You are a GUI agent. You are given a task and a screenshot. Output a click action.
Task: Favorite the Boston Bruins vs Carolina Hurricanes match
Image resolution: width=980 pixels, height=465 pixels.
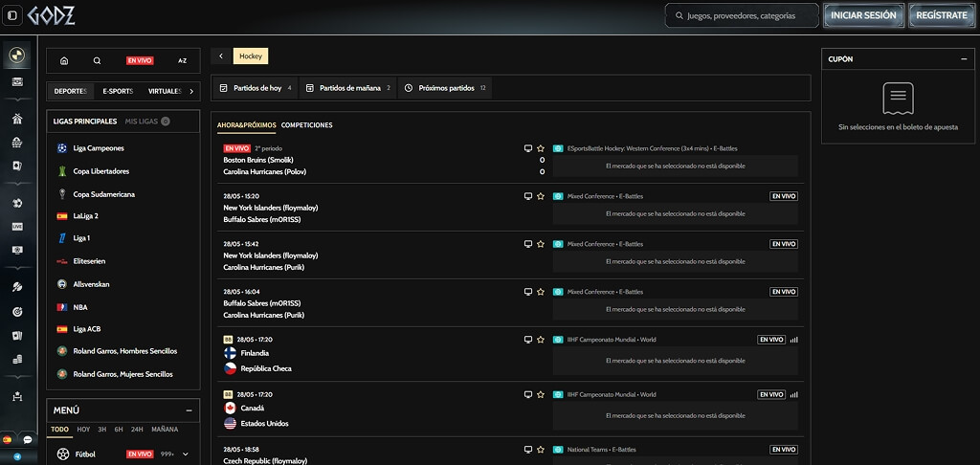[541, 148]
